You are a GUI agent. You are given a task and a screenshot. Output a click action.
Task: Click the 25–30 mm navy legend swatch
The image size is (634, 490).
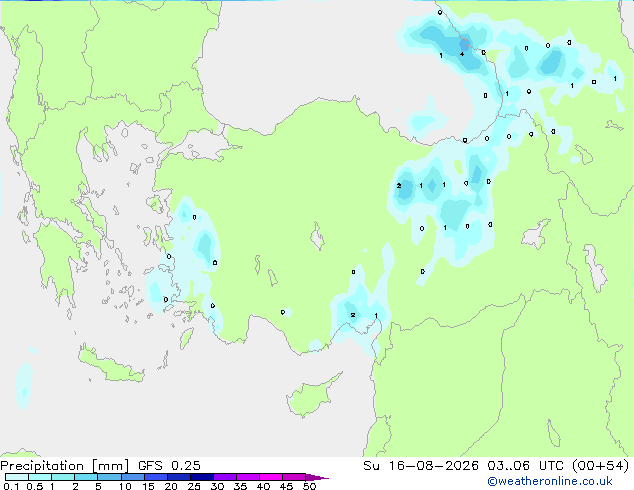tap(202, 477)
